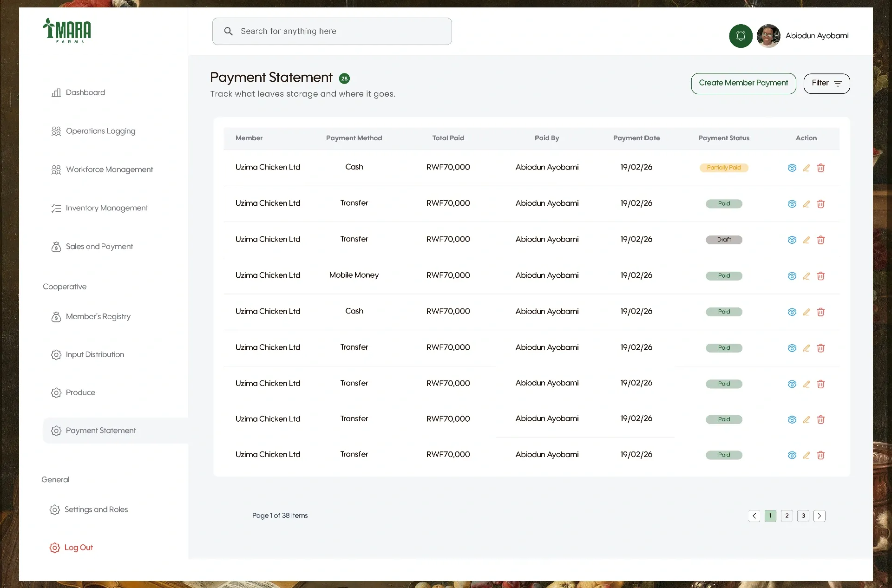Click the Payment Date column header
Image resolution: width=892 pixels, height=588 pixels.
pos(636,138)
